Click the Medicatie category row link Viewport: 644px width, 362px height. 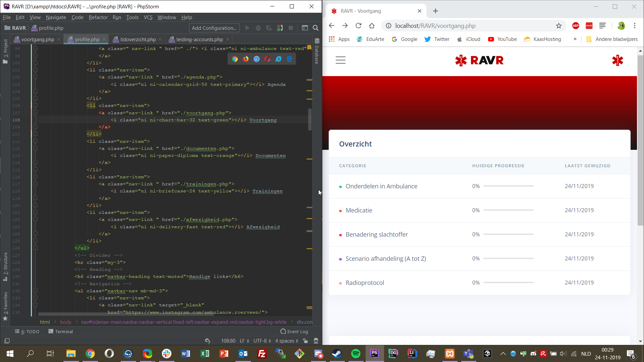pyautogui.click(x=359, y=210)
